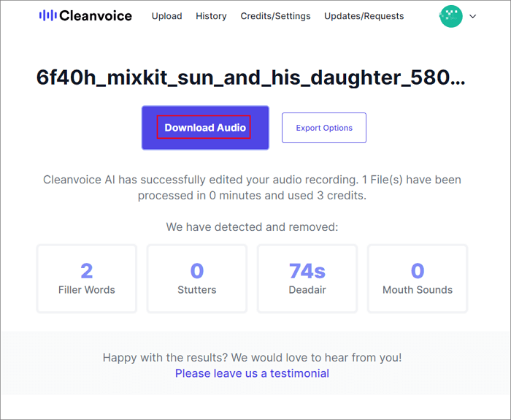Open Updates/Requests page

tap(364, 16)
